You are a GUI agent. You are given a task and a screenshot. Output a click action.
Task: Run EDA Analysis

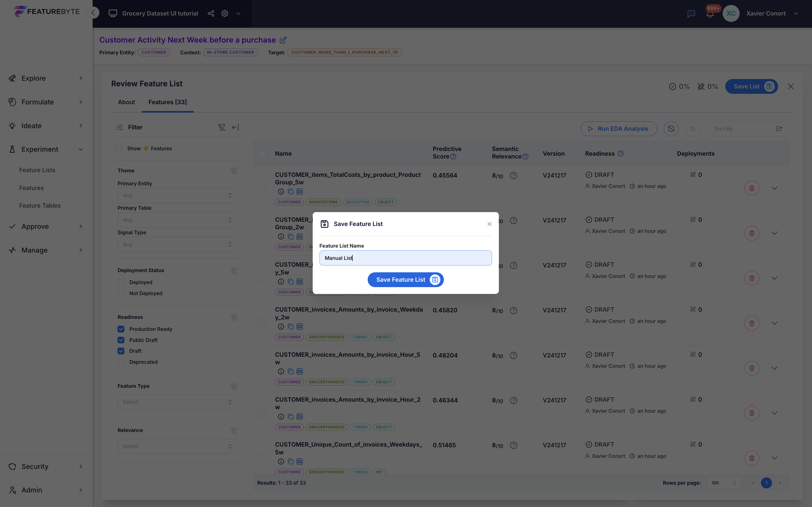[x=619, y=129]
